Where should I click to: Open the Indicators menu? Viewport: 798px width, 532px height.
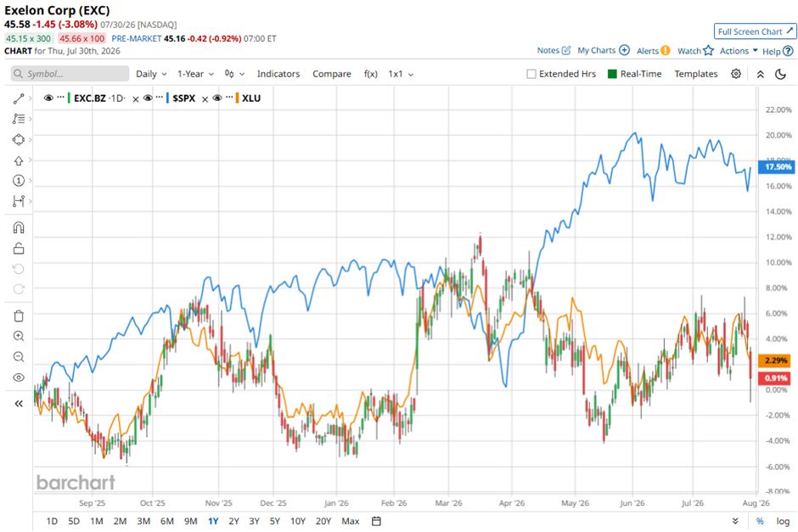(278, 74)
